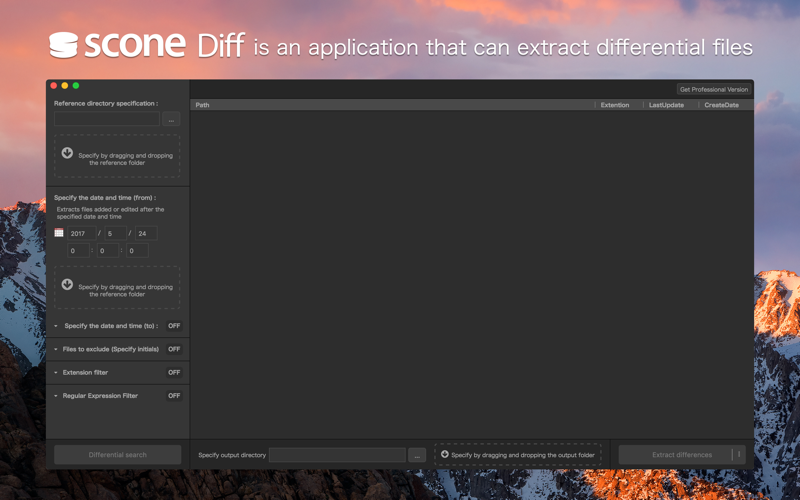Close the scone Diff window

54,86
